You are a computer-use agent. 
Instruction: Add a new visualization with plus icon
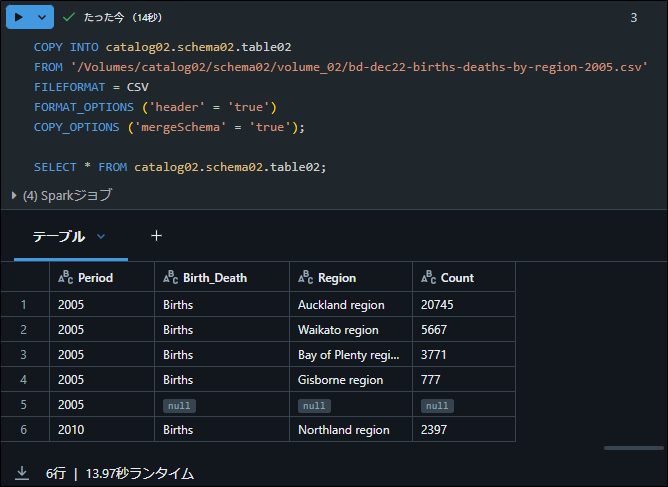[x=156, y=236]
